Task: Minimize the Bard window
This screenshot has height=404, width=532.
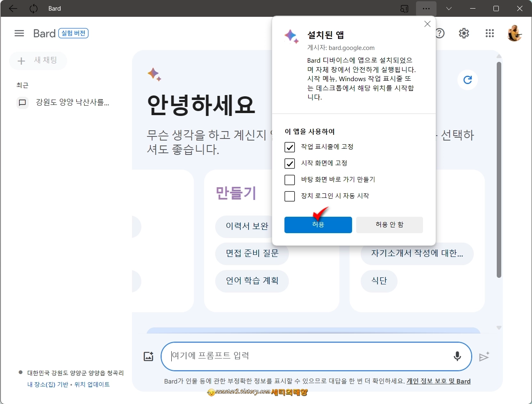Action: coord(473,8)
